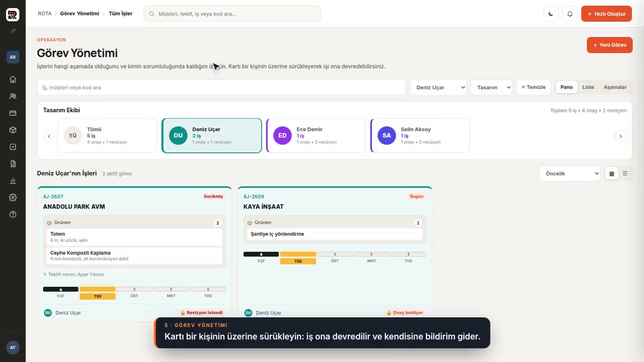Go to ROTA breadcrumb link
Image resolution: width=644 pixels, height=362 pixels.
click(45, 14)
